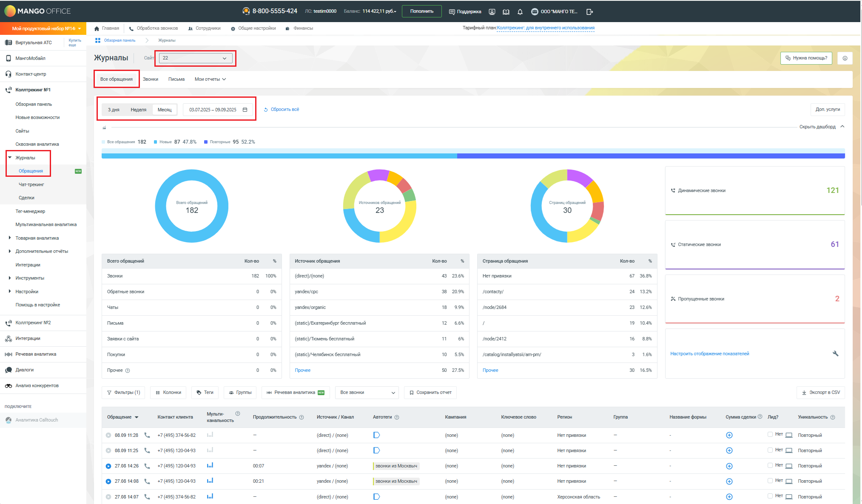
Task: Click the Повторные blue legend swatch
Action: [x=206, y=142]
